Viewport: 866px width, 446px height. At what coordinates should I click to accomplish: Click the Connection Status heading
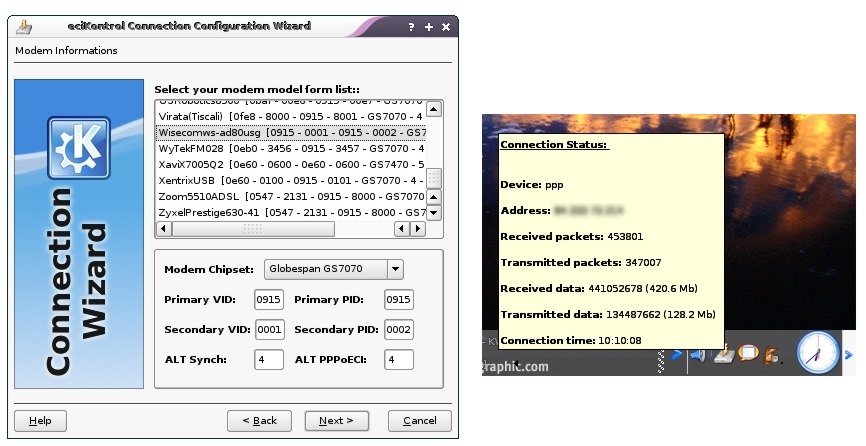[x=555, y=145]
